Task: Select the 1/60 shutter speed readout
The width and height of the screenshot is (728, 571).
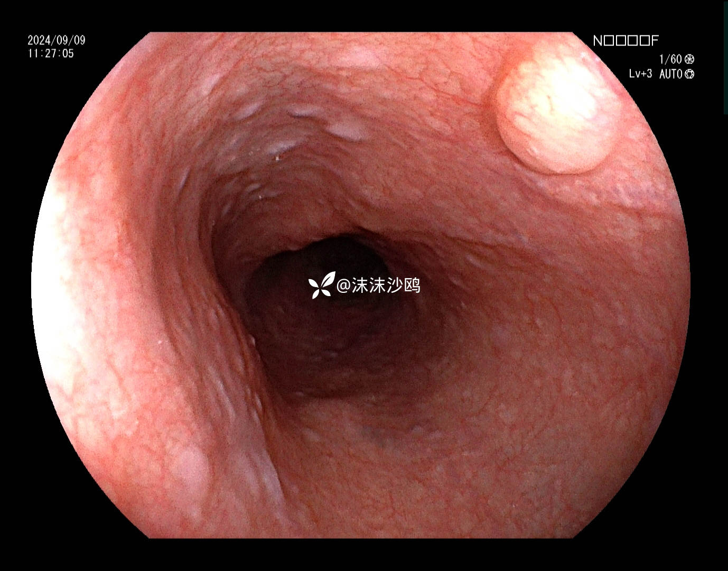Action: pos(670,59)
